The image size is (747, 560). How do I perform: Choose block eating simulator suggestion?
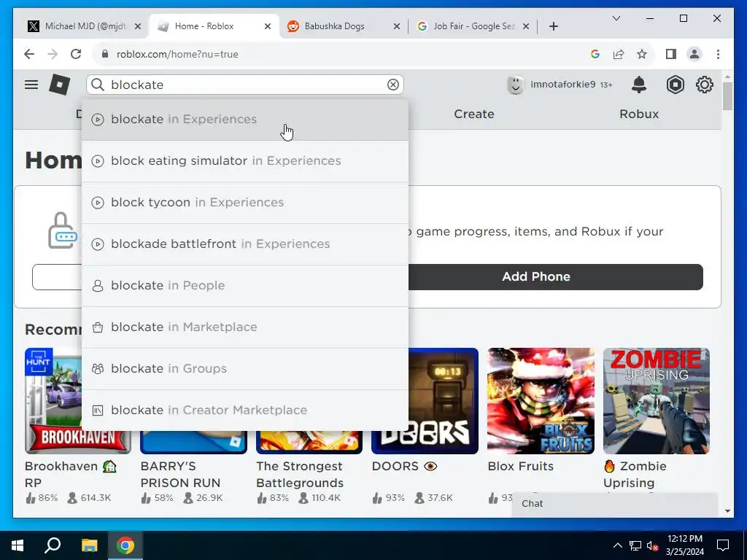pyautogui.click(x=245, y=161)
